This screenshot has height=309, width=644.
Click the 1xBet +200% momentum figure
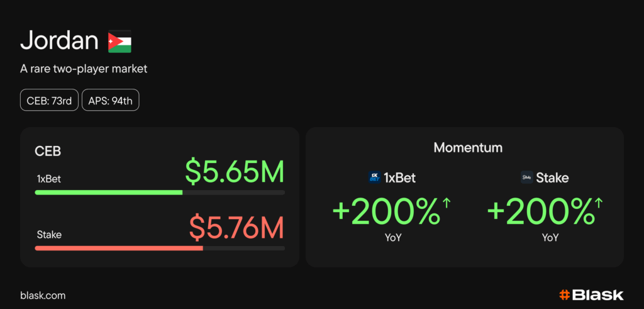pyautogui.click(x=386, y=212)
